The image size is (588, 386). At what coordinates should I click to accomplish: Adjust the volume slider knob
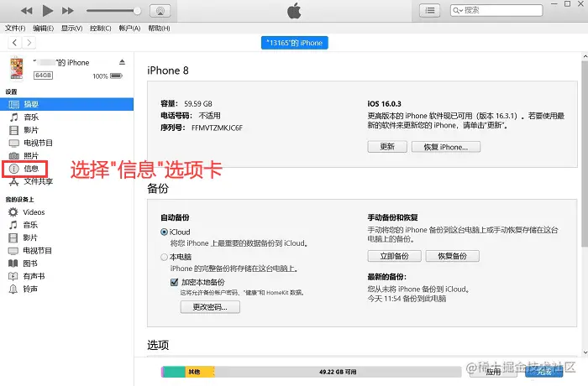point(137,11)
